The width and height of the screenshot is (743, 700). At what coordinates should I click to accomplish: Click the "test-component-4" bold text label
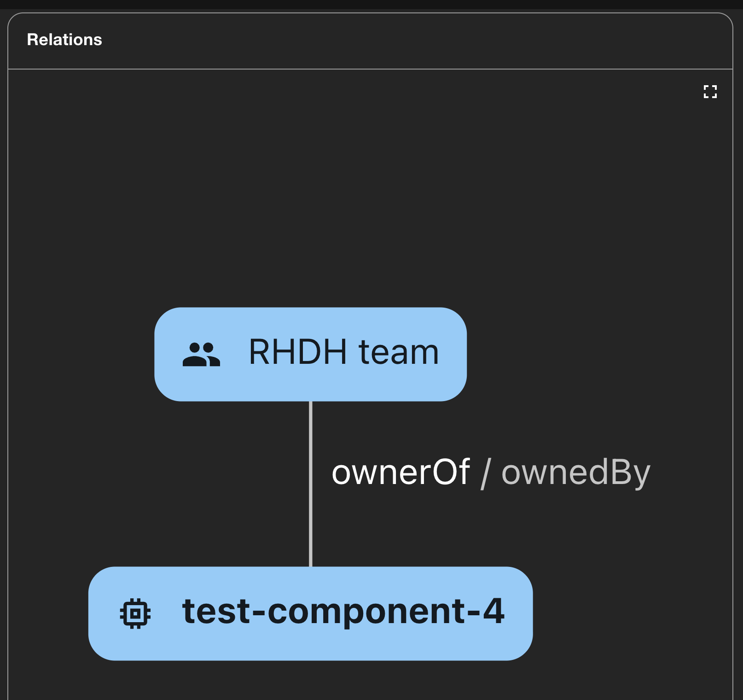click(x=343, y=612)
